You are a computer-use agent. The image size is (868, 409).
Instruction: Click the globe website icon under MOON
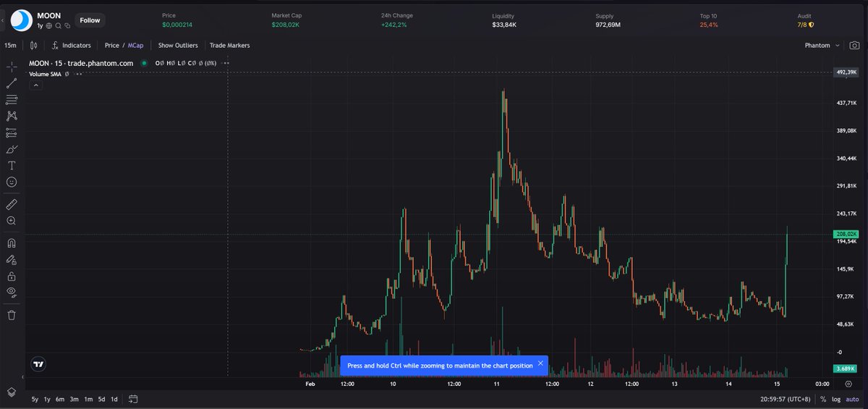point(49,25)
